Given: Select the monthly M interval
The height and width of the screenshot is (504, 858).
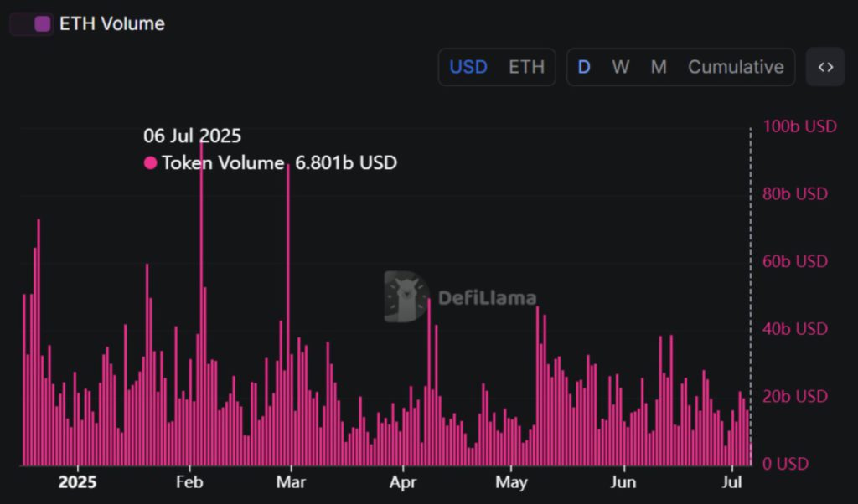Looking at the screenshot, I should 659,67.
